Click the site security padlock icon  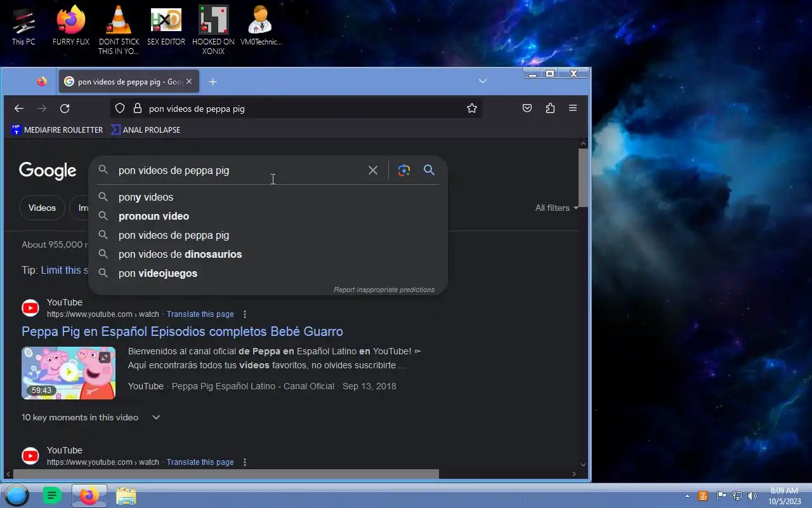137,109
